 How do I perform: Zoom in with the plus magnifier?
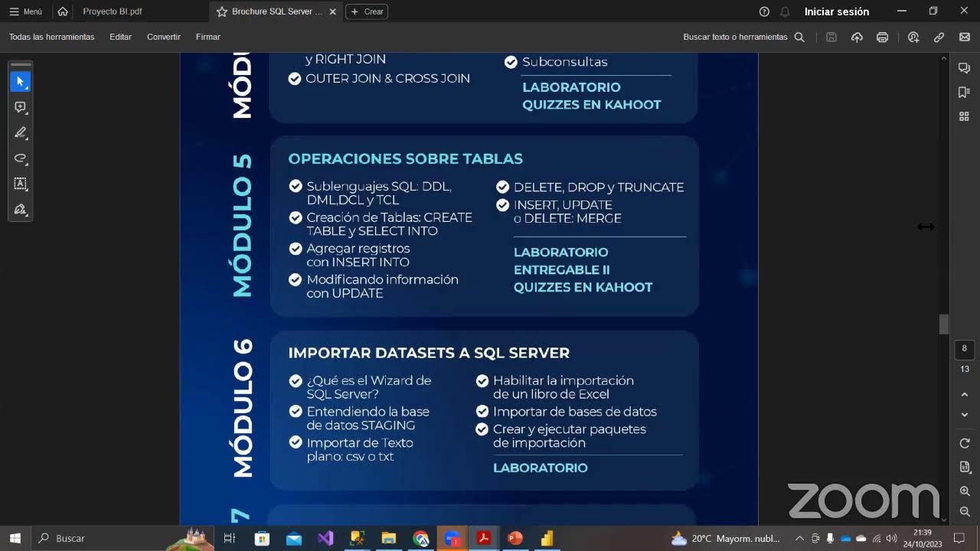coord(964,491)
